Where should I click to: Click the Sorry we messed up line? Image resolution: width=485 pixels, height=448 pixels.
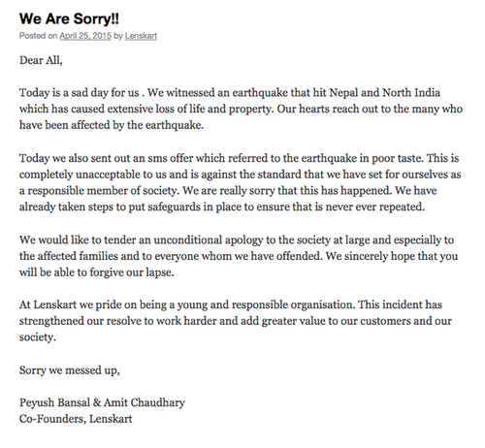point(70,370)
